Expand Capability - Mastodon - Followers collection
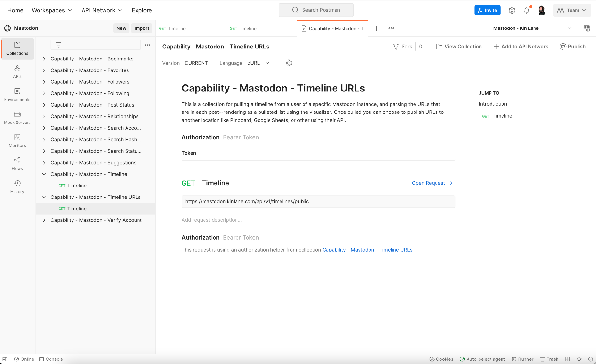 tap(44, 82)
